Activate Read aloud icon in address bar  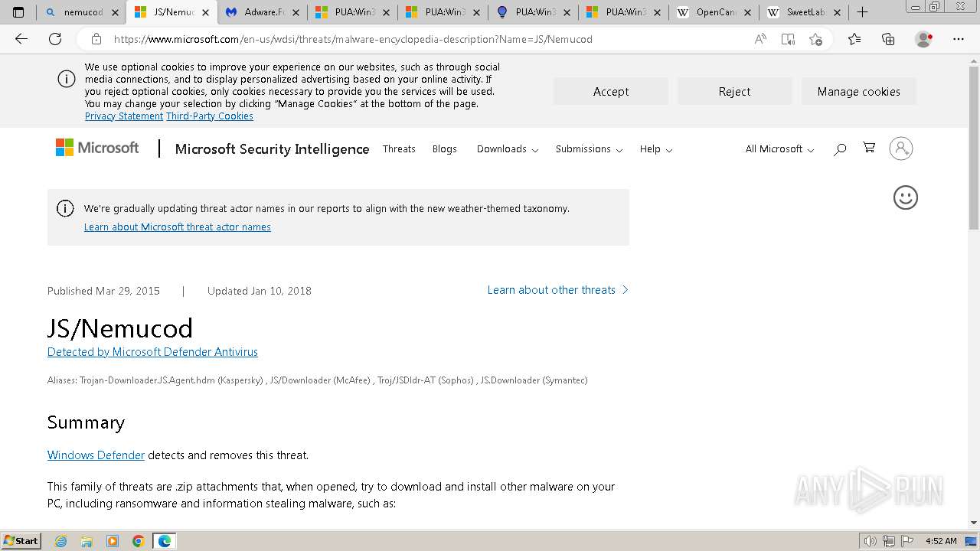coord(760,39)
